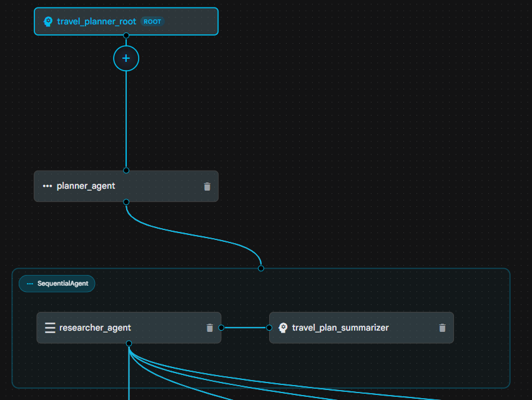Select the researcher_agent node name
The height and width of the screenshot is (400, 532).
coord(95,327)
